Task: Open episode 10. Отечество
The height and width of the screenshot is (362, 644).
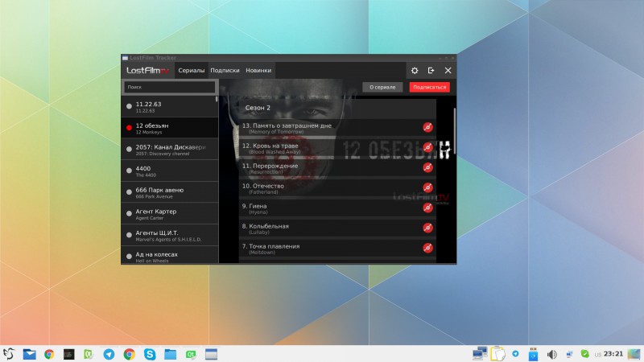Action: point(337,188)
